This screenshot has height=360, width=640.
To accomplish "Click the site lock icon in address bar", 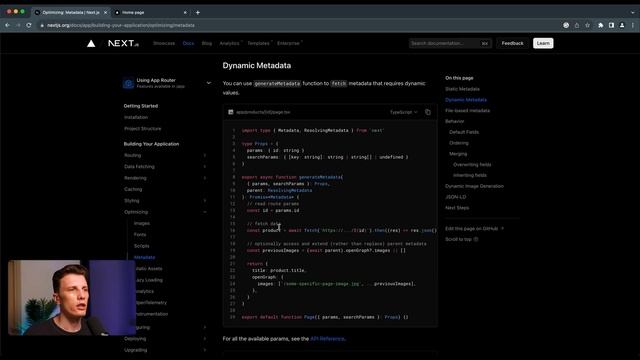I will [42, 25].
